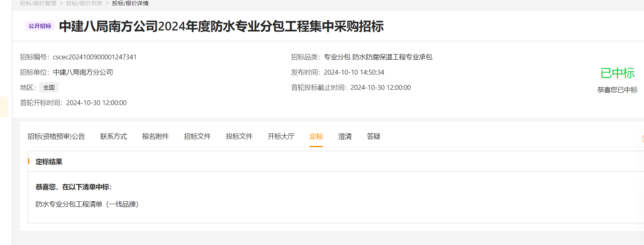Select the tender title 中建八局南方公司2024年度防水专业分包工程集中采购招标
Screen dimensions: 644x245
tap(221, 26)
